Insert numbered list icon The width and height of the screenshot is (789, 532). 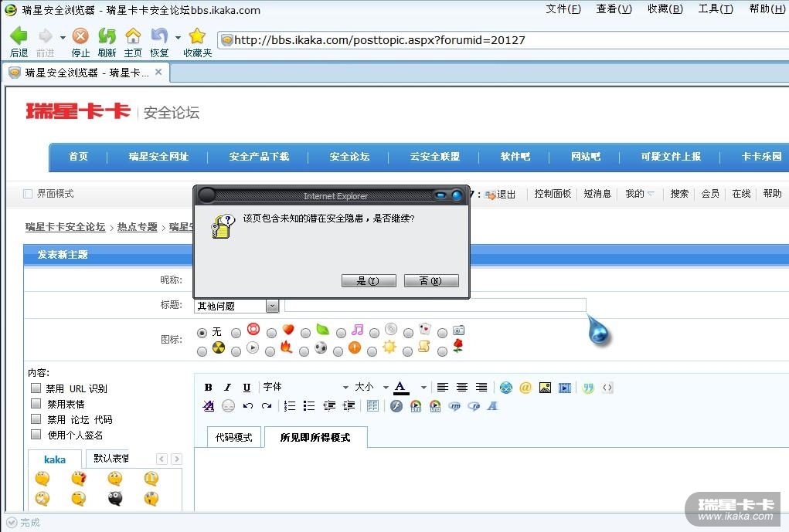click(290, 406)
